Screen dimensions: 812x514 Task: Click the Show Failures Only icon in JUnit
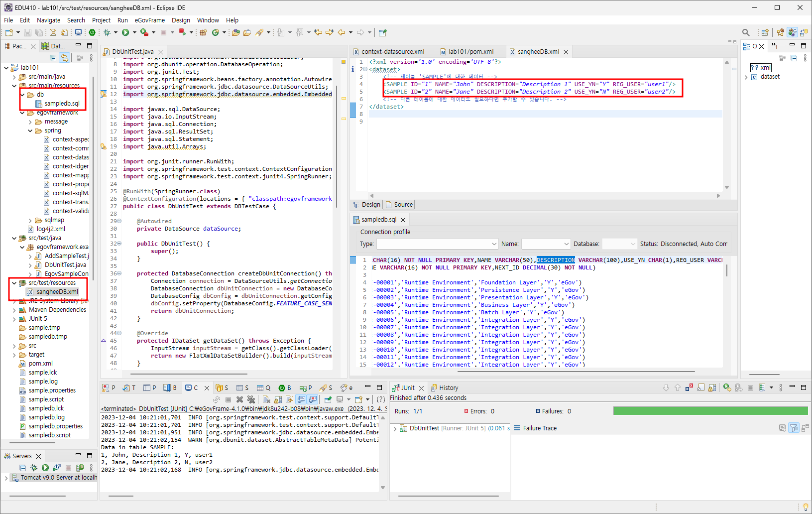[x=689, y=387]
